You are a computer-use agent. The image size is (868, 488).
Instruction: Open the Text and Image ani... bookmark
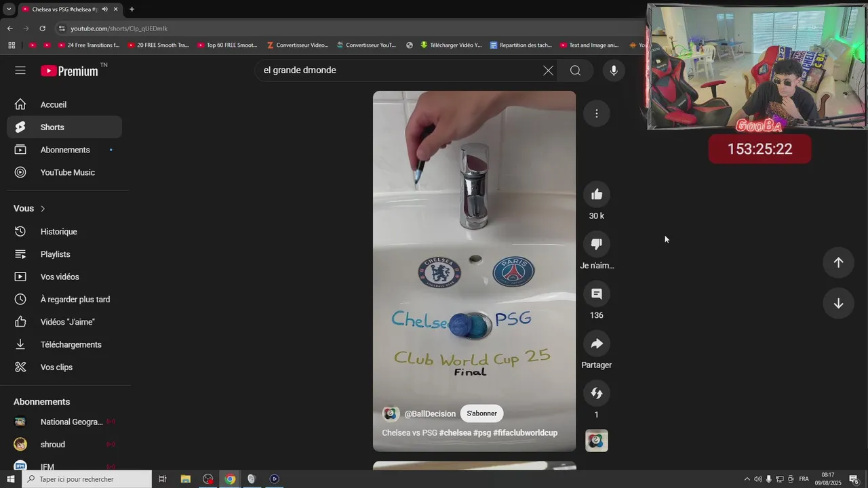[x=589, y=45]
